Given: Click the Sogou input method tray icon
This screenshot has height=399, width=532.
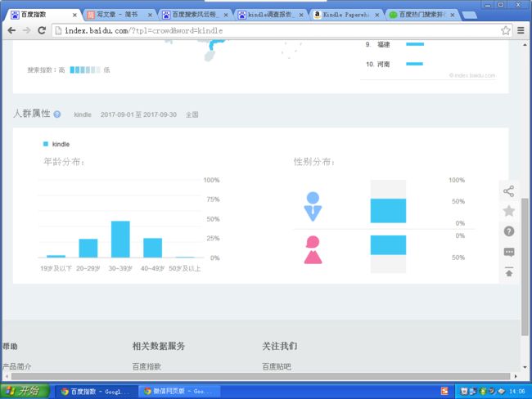Looking at the screenshot, I should tap(444, 391).
